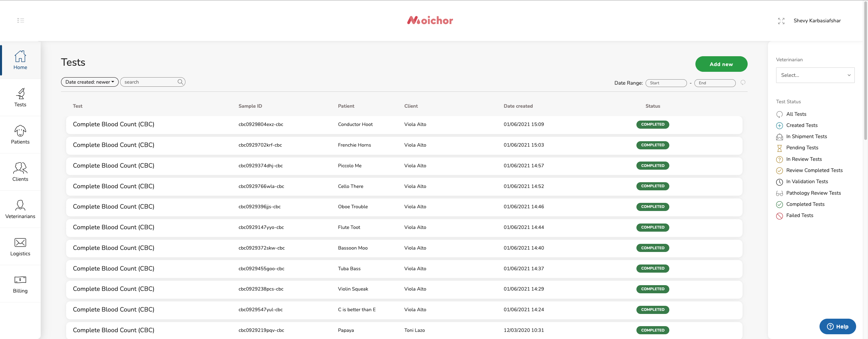
Task: Click the All Tests circle icon
Action: coord(780,114)
